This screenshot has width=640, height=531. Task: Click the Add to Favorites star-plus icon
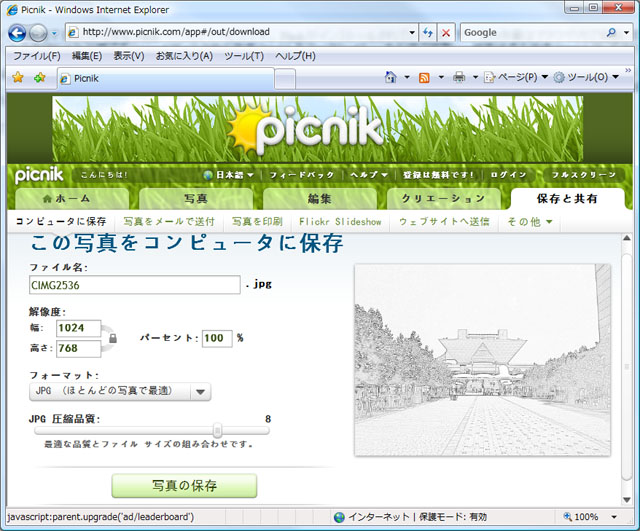click(x=39, y=77)
